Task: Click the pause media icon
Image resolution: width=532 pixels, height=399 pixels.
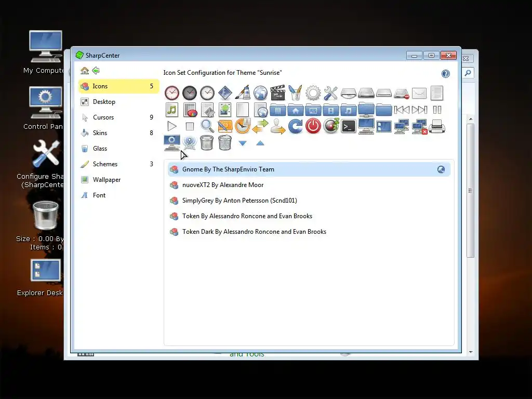Action: point(437,110)
